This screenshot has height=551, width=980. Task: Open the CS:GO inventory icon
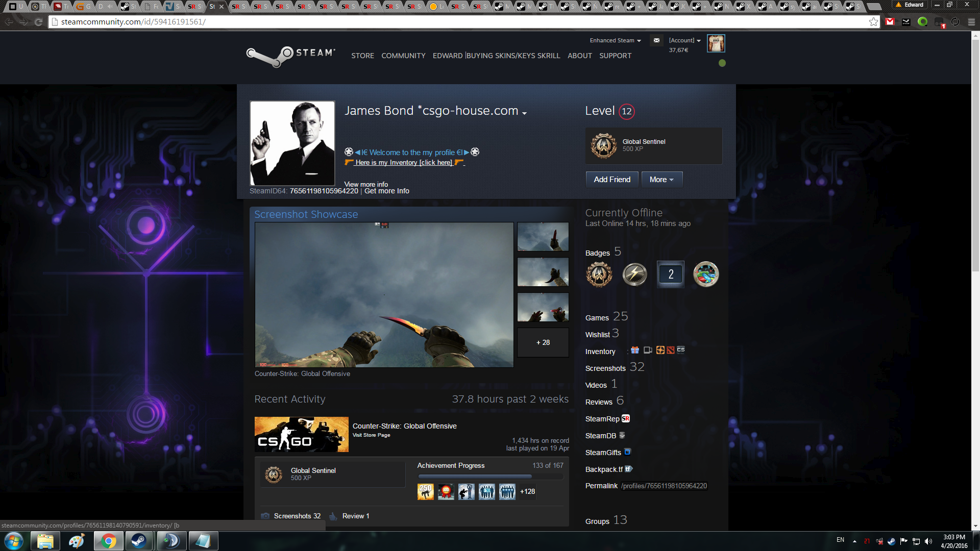point(681,350)
